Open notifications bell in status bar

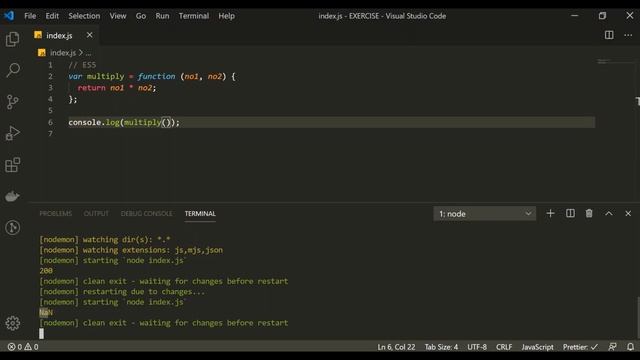[630, 347]
